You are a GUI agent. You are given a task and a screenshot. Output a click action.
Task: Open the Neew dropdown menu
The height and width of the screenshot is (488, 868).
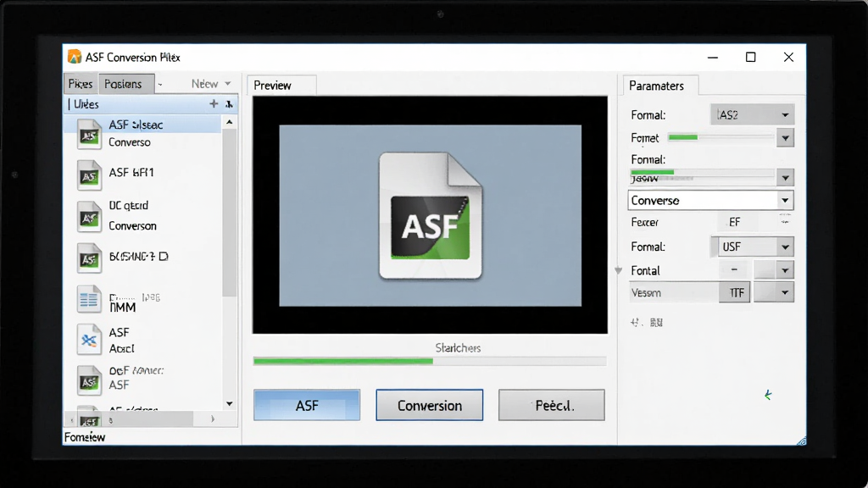pos(211,84)
